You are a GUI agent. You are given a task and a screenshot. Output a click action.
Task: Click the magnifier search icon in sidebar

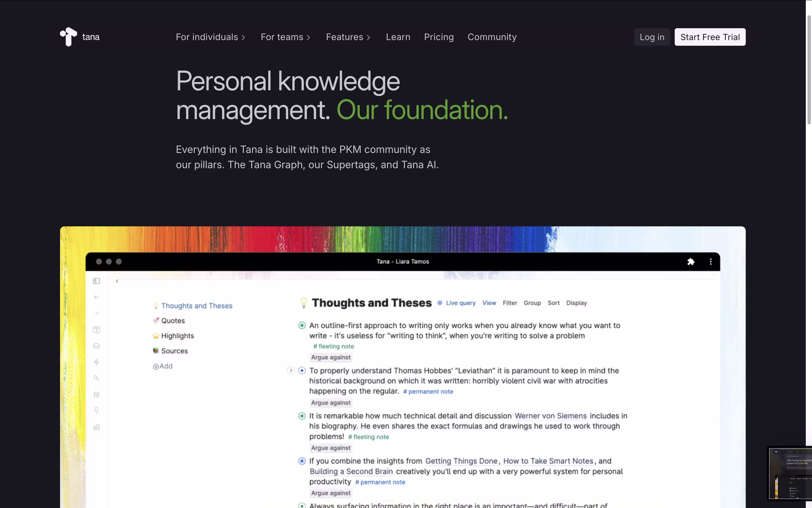pos(96,378)
